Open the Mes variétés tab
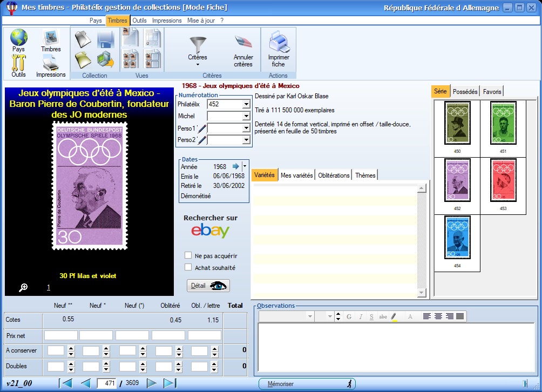This screenshot has height=392, width=542. coord(296,175)
